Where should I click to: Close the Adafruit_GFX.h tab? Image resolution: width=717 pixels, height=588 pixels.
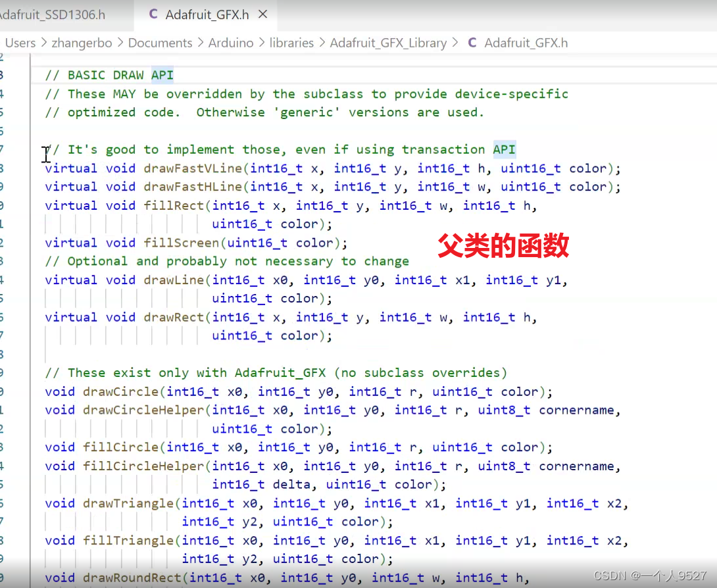263,14
